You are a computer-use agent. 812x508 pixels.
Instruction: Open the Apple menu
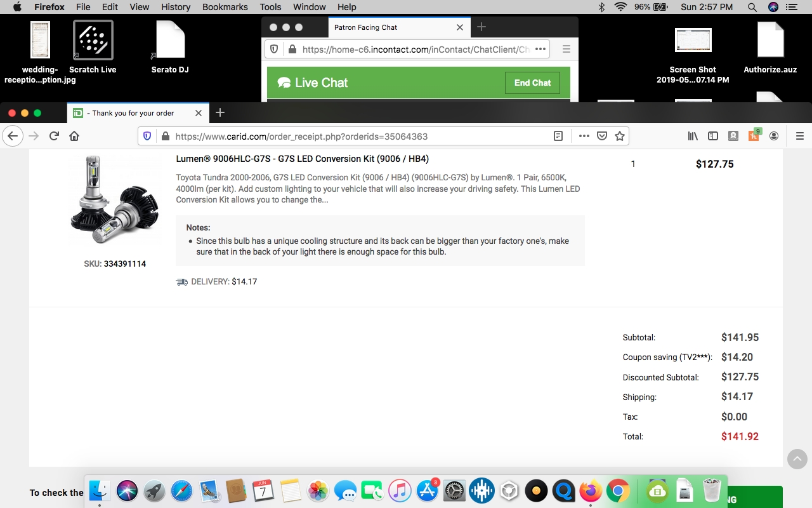coord(17,7)
